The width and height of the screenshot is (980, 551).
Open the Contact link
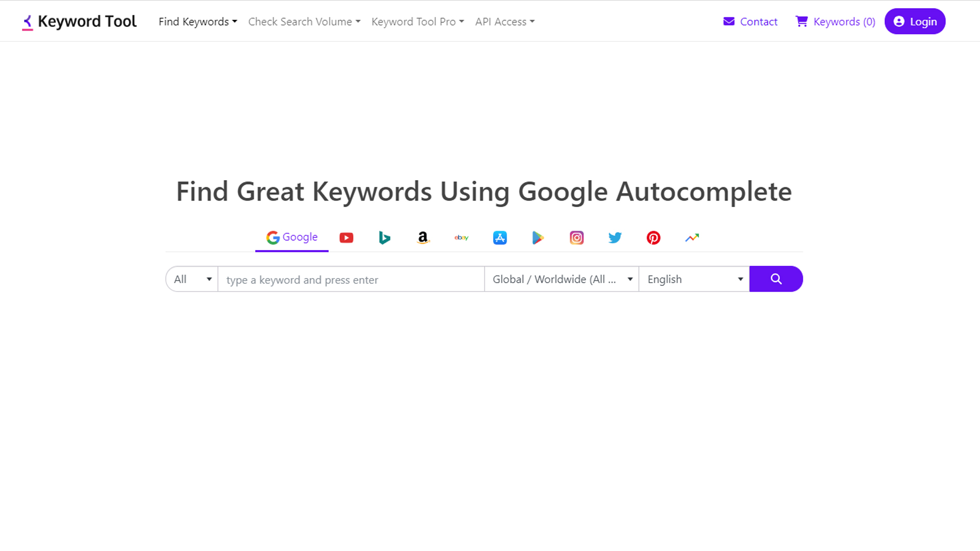[750, 21]
